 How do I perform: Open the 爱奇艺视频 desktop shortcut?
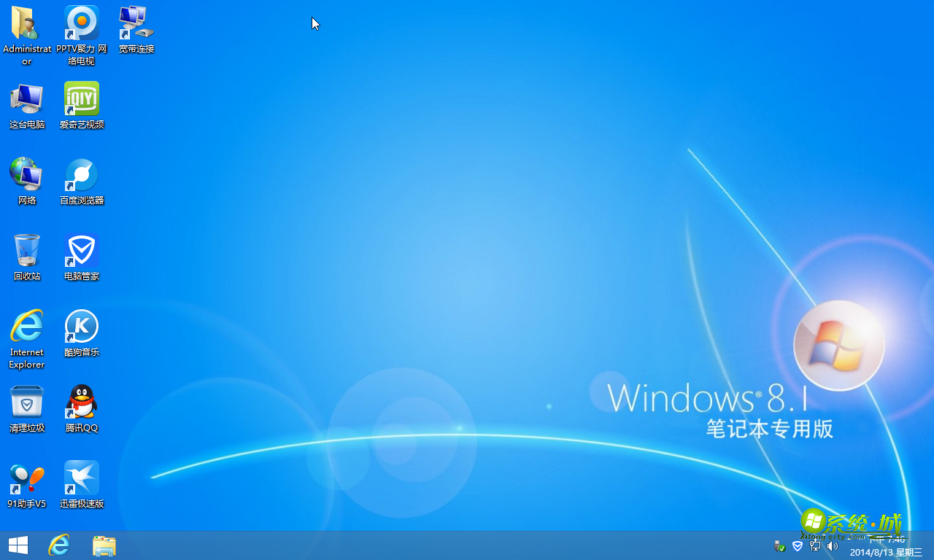[82, 100]
